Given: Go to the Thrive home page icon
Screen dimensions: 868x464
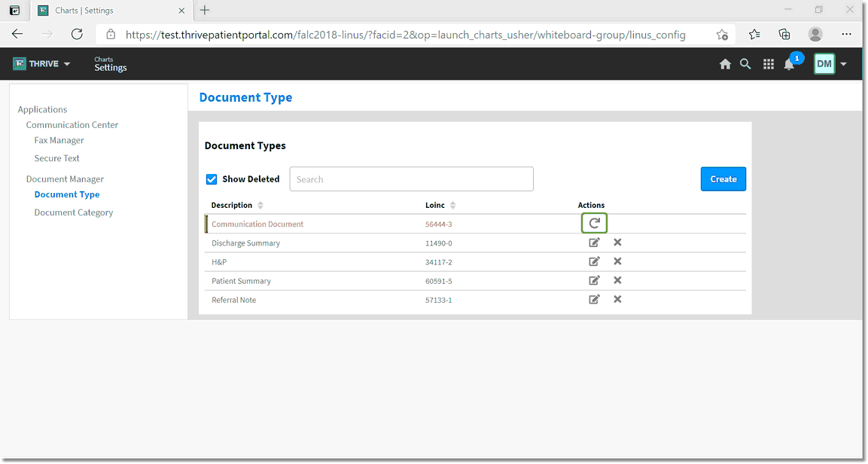Looking at the screenshot, I should [725, 64].
